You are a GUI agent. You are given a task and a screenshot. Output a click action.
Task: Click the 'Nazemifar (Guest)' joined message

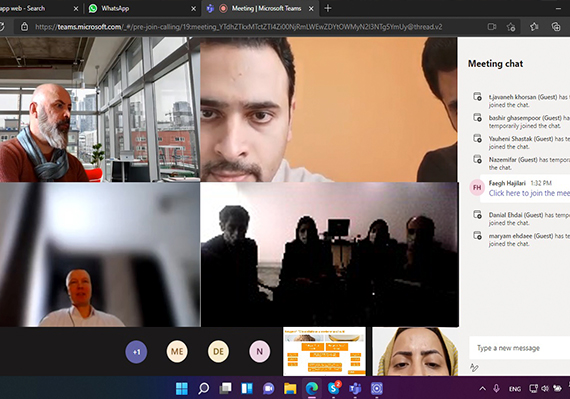coord(529,164)
